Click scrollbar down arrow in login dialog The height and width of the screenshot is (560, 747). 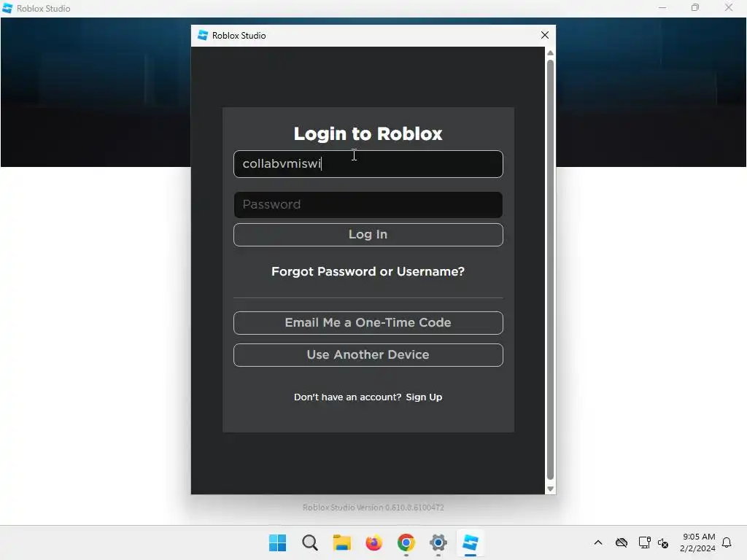(550, 489)
